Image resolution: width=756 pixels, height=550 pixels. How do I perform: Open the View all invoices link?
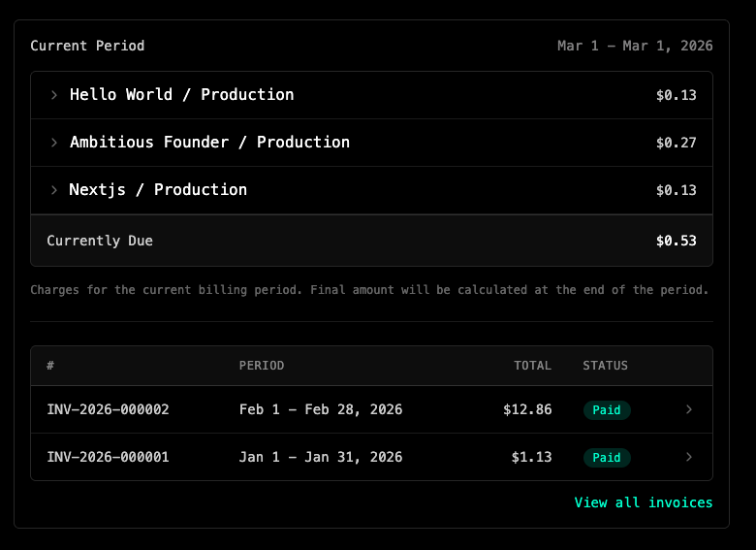(x=644, y=502)
